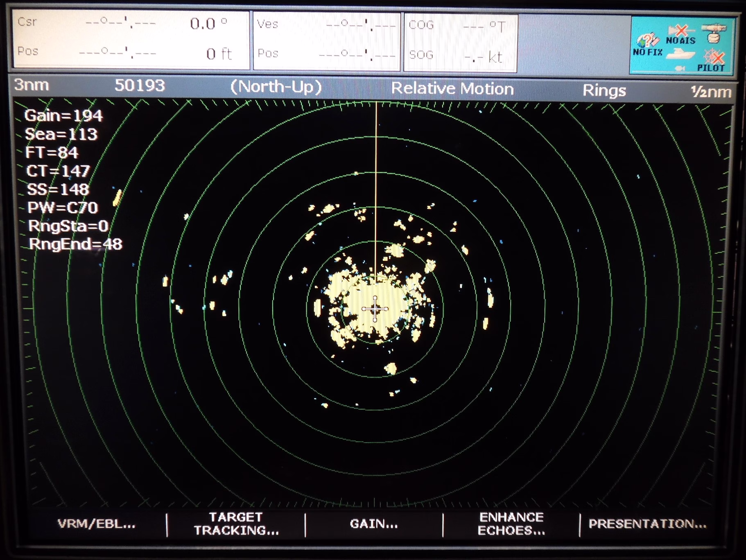Click the cursor range 0 ft value
This screenshot has width=746, height=560.
point(219,54)
